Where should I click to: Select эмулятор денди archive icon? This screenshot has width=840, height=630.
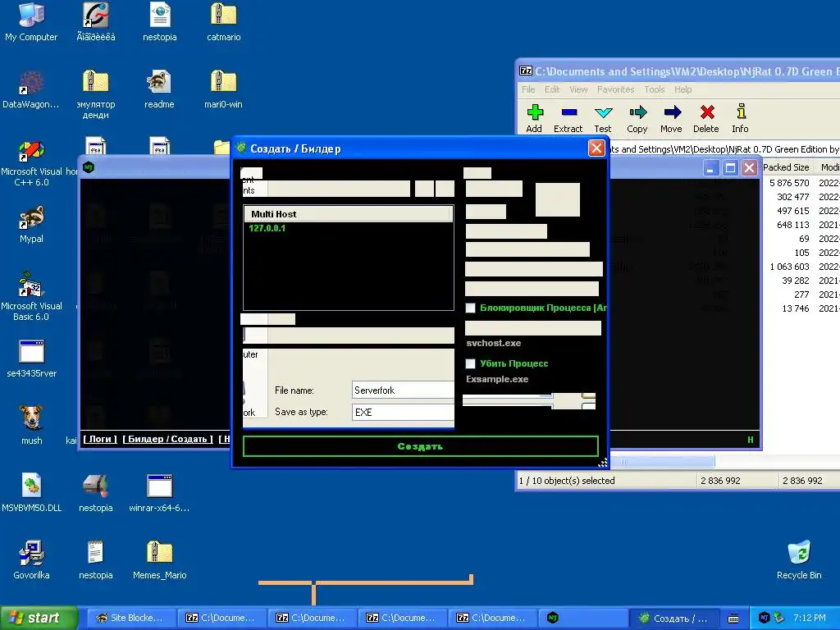click(x=95, y=94)
